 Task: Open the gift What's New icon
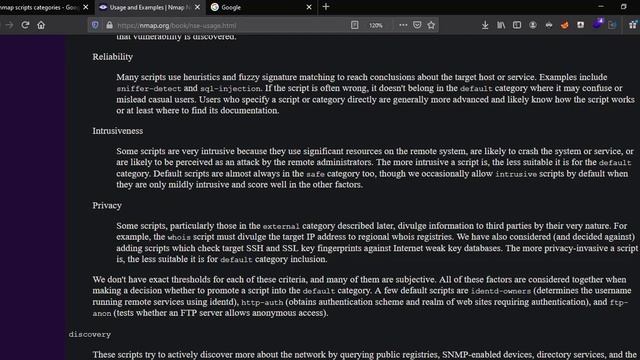coord(632,25)
